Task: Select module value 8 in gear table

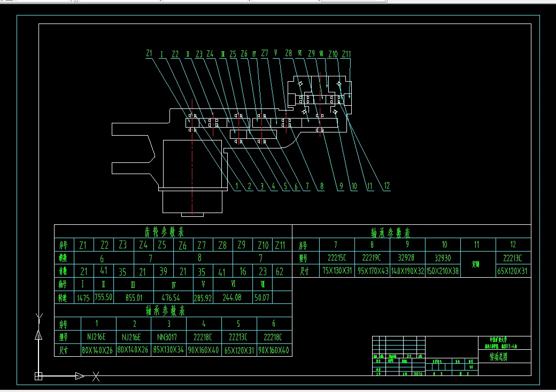Action: (199, 257)
